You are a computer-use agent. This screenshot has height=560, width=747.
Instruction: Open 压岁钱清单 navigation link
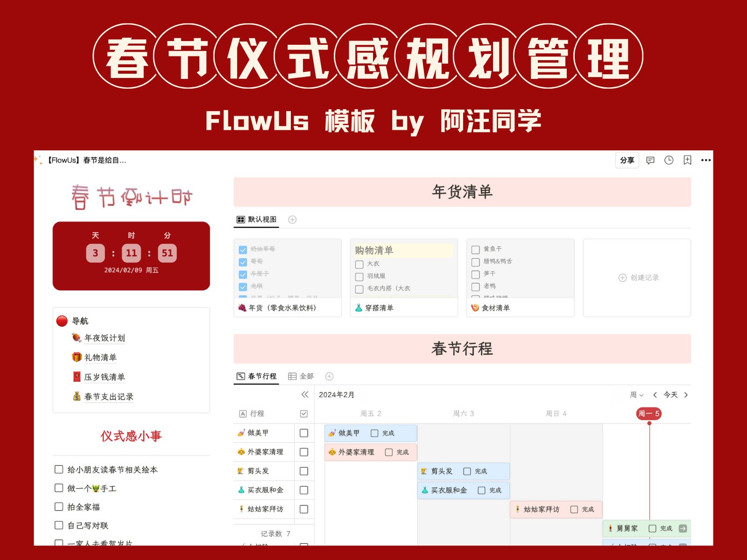tap(105, 377)
